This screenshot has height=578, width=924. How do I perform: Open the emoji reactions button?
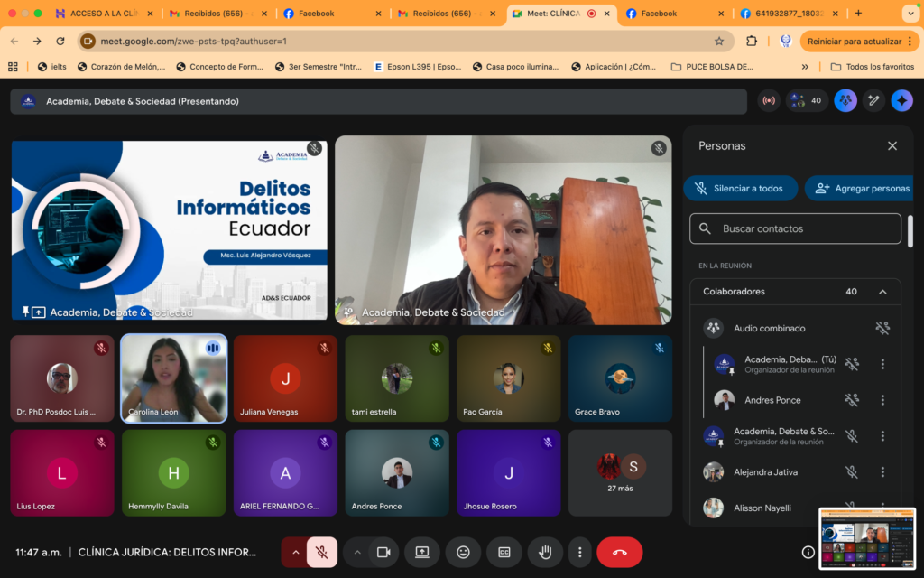[x=463, y=552]
